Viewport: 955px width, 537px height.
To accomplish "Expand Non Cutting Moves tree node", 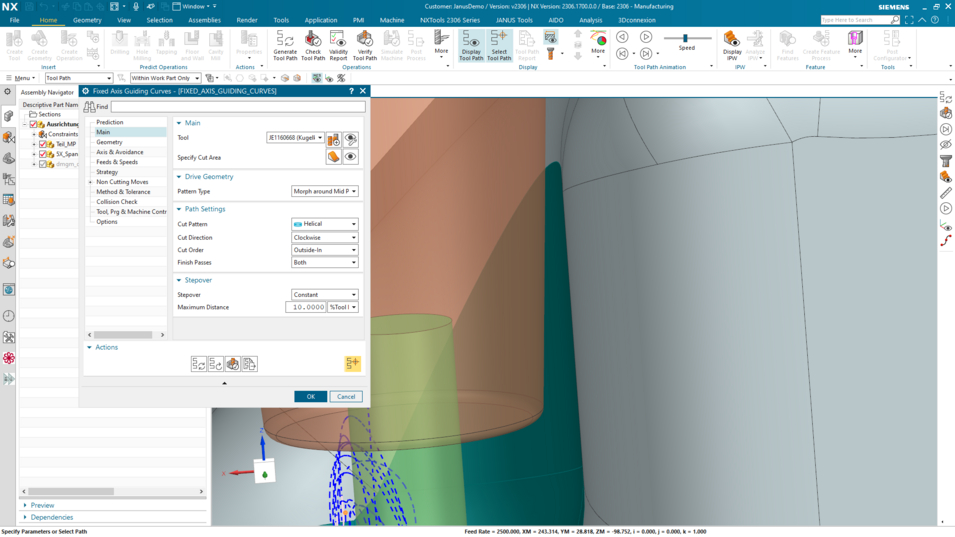I will coord(90,182).
